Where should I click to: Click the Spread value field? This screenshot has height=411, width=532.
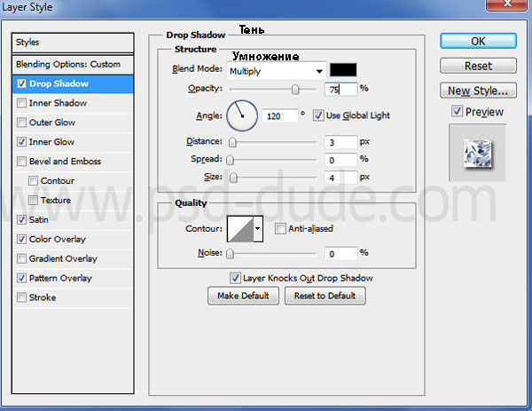(340, 160)
